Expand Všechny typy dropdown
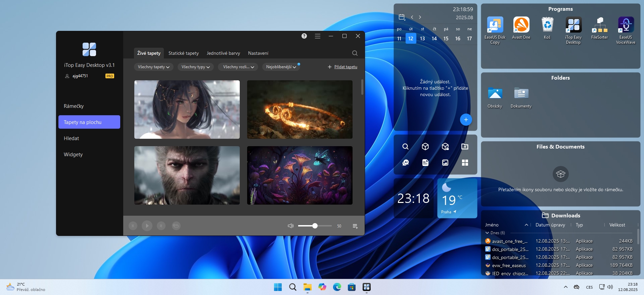Image resolution: width=644 pixels, height=295 pixels. [x=196, y=67]
